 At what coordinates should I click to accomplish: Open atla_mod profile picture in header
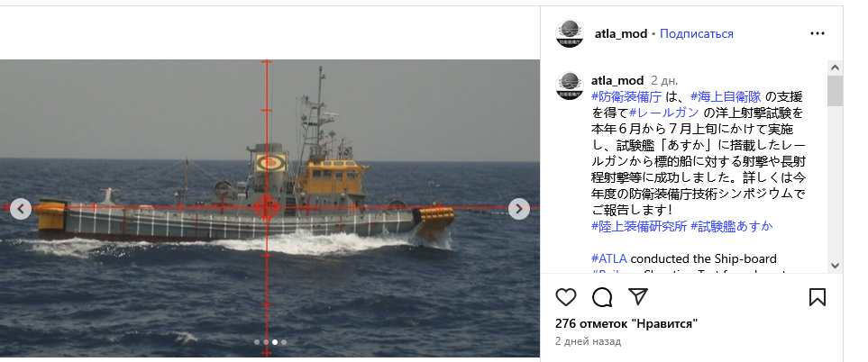coord(570,33)
